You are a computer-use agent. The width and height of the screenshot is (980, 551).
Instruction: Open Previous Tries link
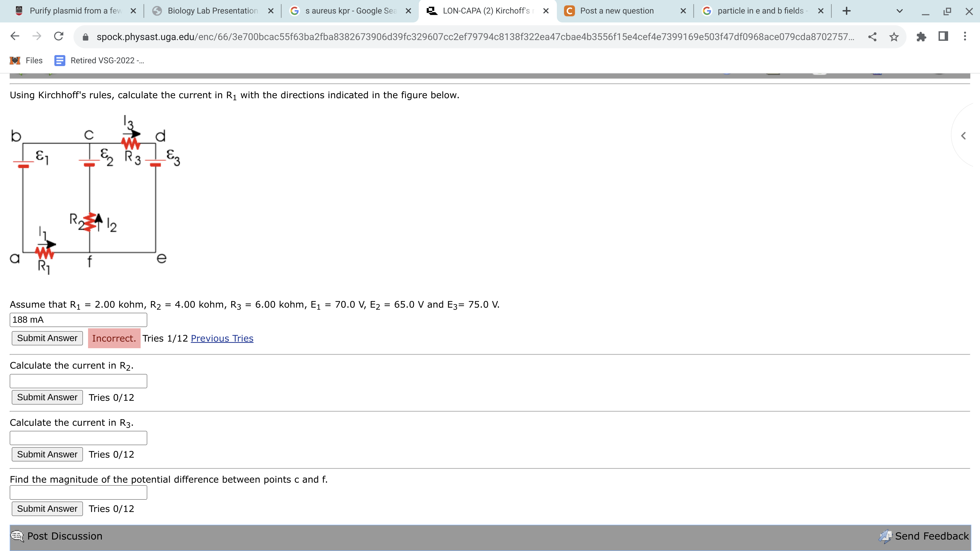coord(222,339)
